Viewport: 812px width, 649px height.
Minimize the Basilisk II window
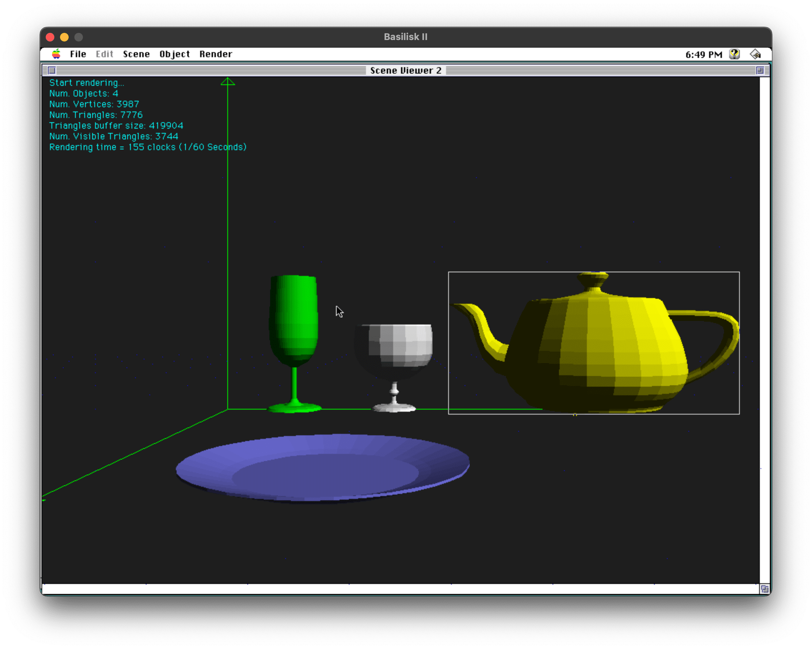click(64, 37)
